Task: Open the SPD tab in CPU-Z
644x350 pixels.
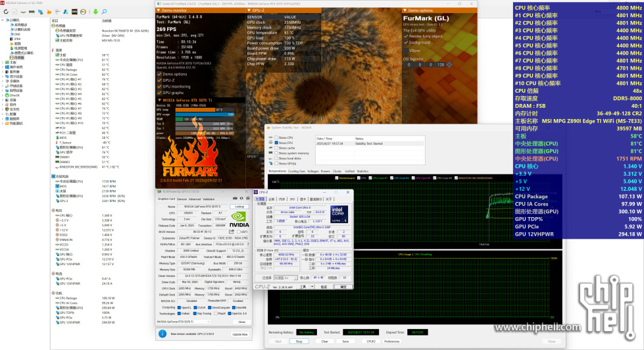Action: 292,199
